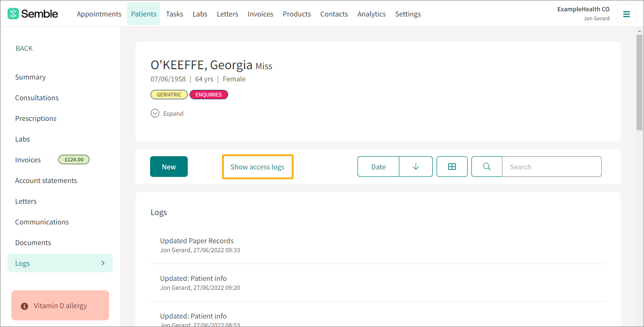Toggle sort direction arrow button

click(x=416, y=167)
